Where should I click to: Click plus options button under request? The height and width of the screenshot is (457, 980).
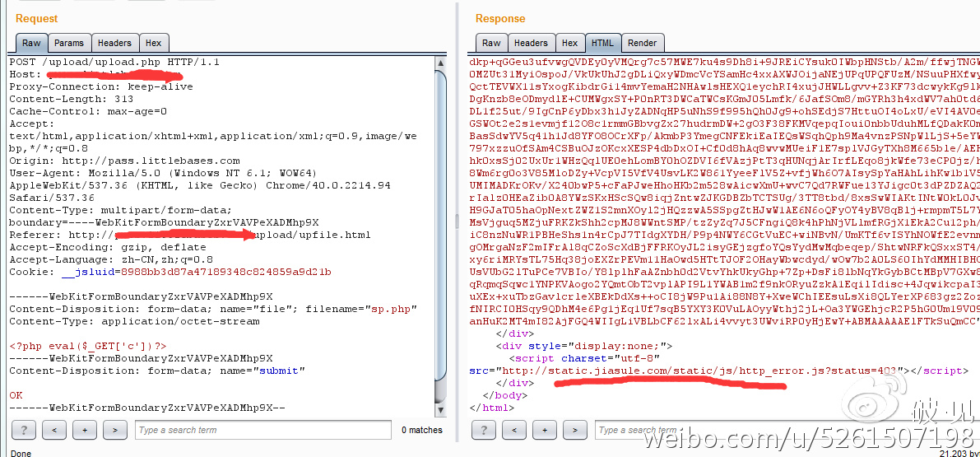coord(84,430)
